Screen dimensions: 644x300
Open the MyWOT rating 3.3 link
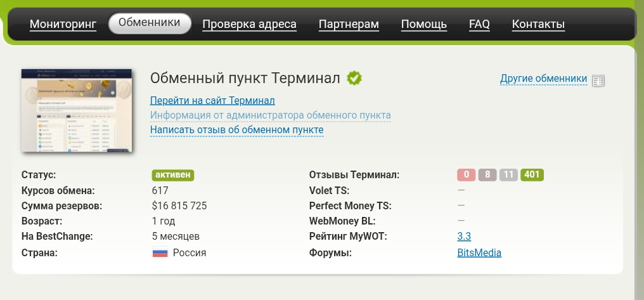464,237
